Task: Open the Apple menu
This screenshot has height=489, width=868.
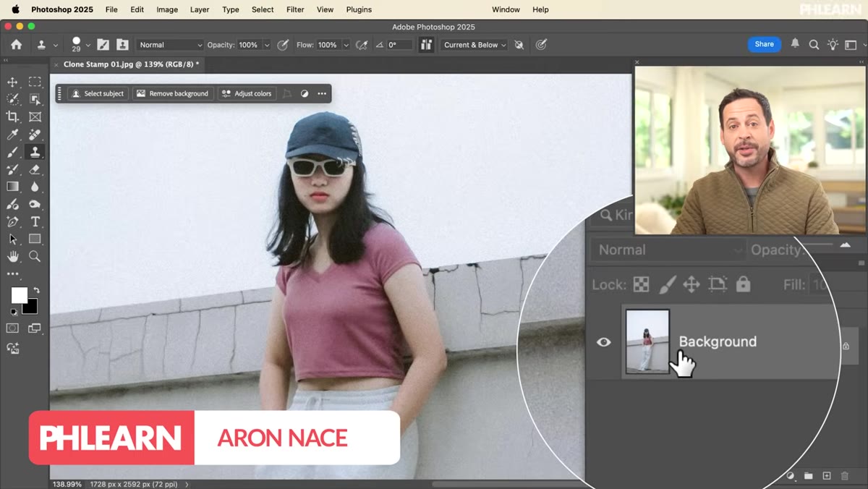Action: 15,9
